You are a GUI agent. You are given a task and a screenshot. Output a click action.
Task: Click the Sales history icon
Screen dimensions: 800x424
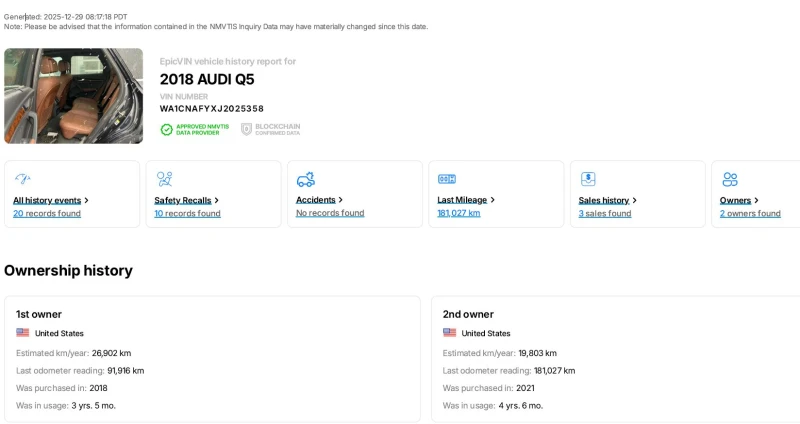click(588, 179)
